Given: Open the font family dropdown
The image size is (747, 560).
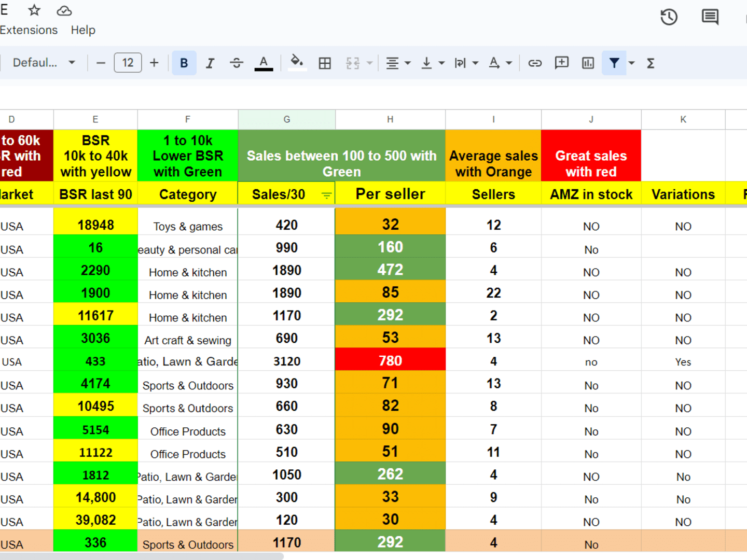Looking at the screenshot, I should click(43, 63).
